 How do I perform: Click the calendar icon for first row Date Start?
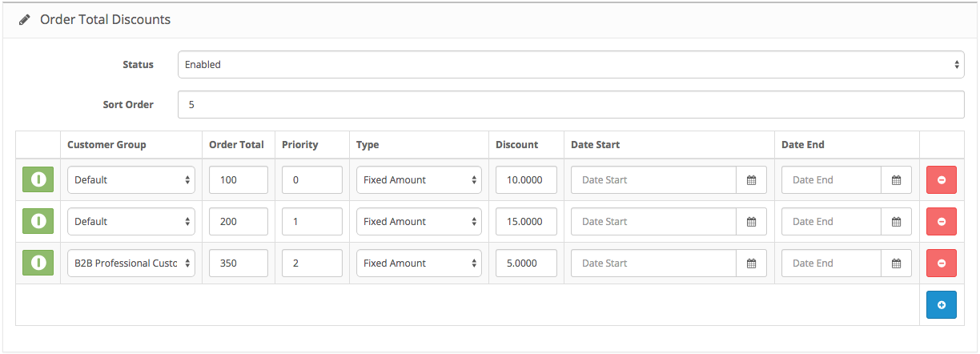[751, 180]
